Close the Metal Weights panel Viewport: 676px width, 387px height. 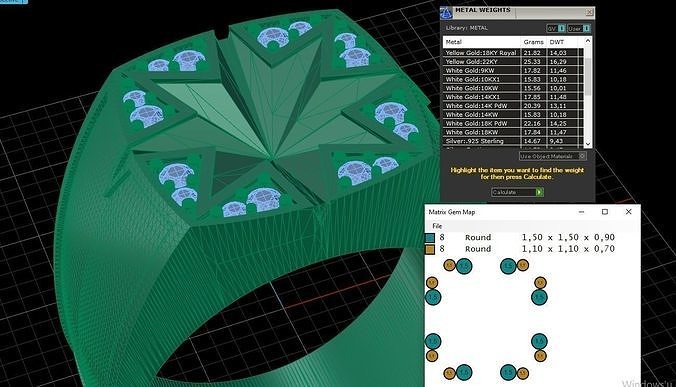click(589, 12)
